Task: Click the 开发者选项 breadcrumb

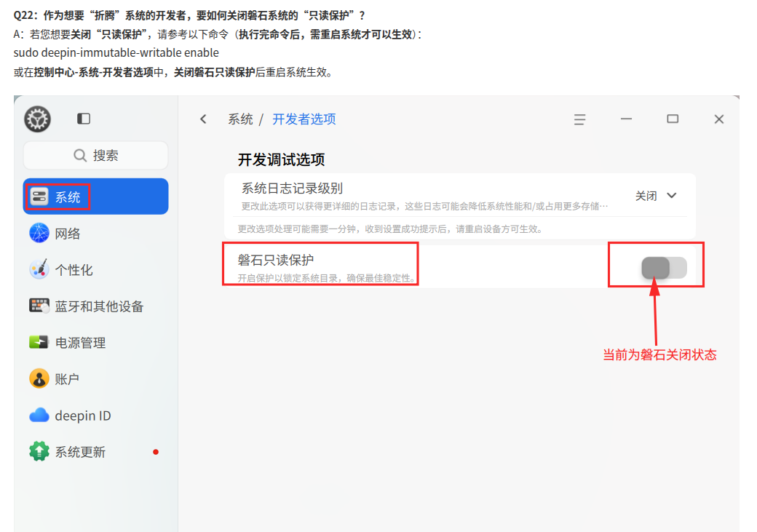Action: tap(304, 119)
